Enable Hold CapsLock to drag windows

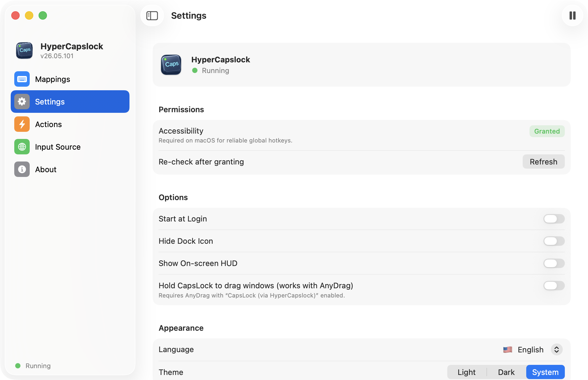pos(554,286)
